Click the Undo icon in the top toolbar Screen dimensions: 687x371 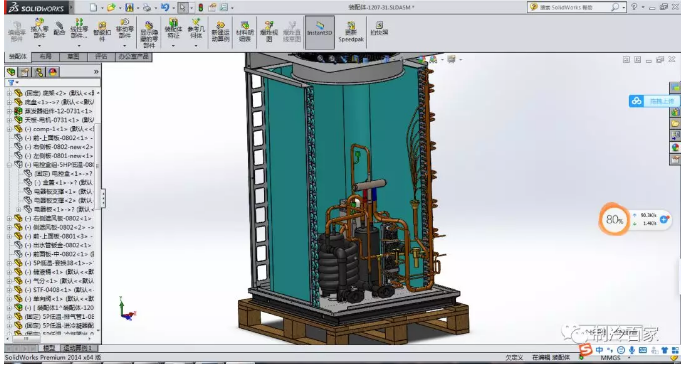165,7
